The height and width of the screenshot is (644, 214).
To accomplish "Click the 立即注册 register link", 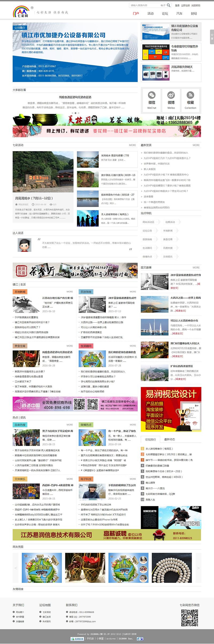I will point(185,5).
